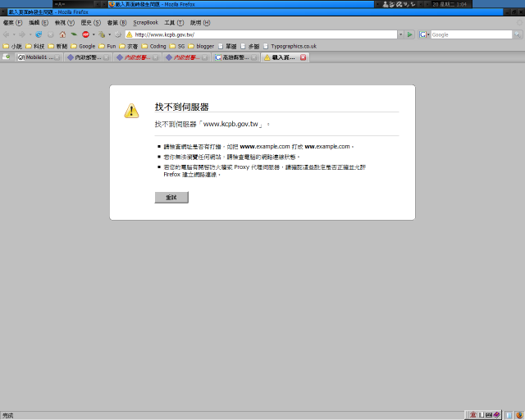Open the 工具 (T) menu
The height and width of the screenshot is (420, 525).
tap(174, 23)
